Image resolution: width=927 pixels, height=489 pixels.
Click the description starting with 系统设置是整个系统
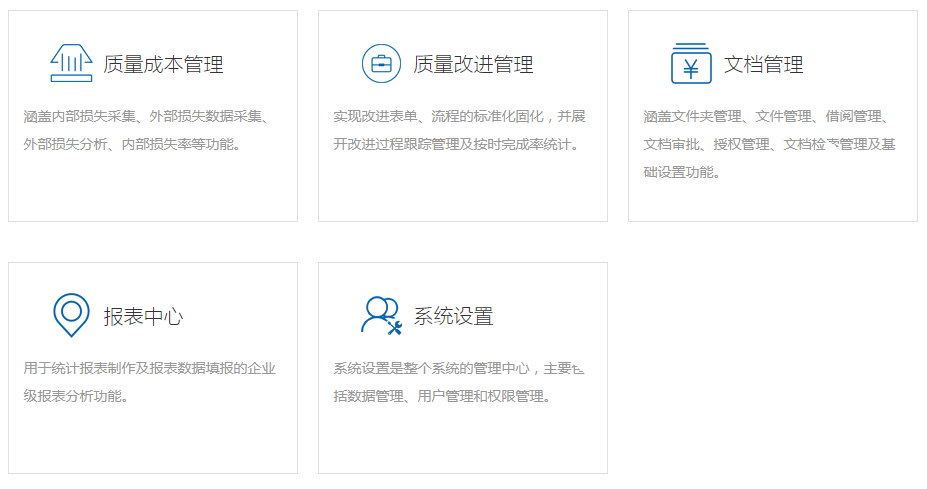point(459,382)
